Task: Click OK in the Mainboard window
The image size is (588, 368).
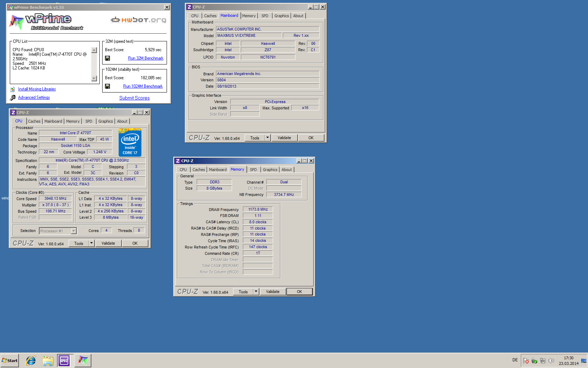Action: coord(311,138)
